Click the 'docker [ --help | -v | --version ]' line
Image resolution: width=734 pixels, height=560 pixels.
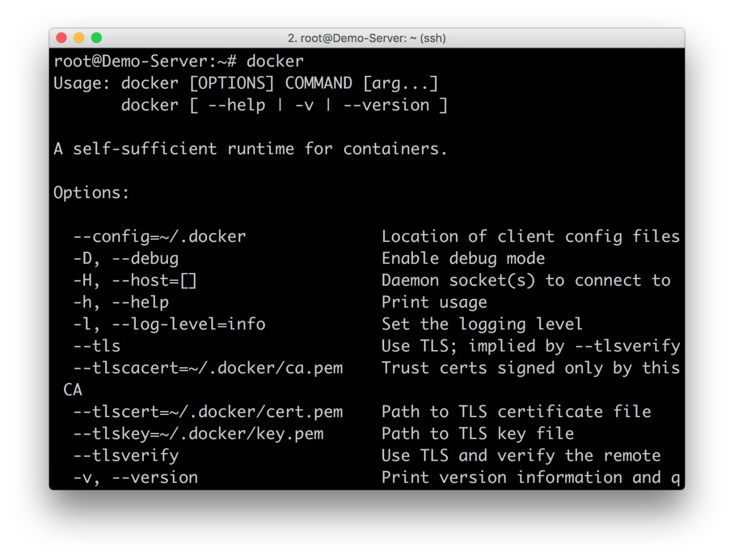point(284,105)
